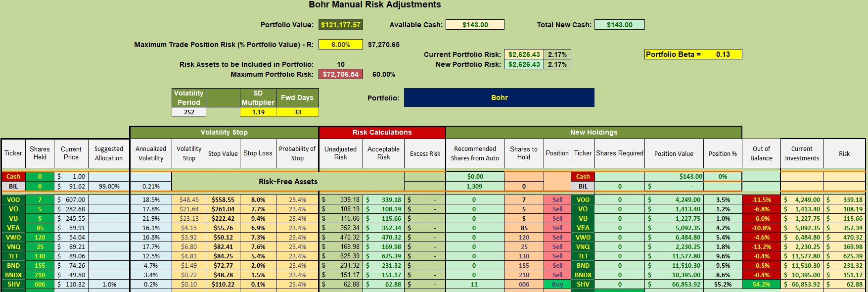The height and width of the screenshot is (292, 868).
Task: Select the red Cash ticker cell on left
Action: (x=13, y=177)
